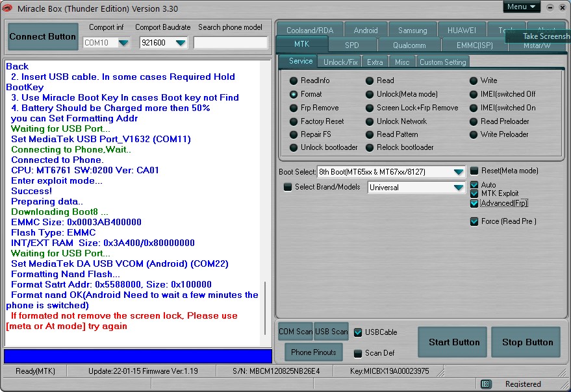Screen dimensions: 571x392
Task: Expand the Comport inf COM10 dropdown
Action: (124, 43)
